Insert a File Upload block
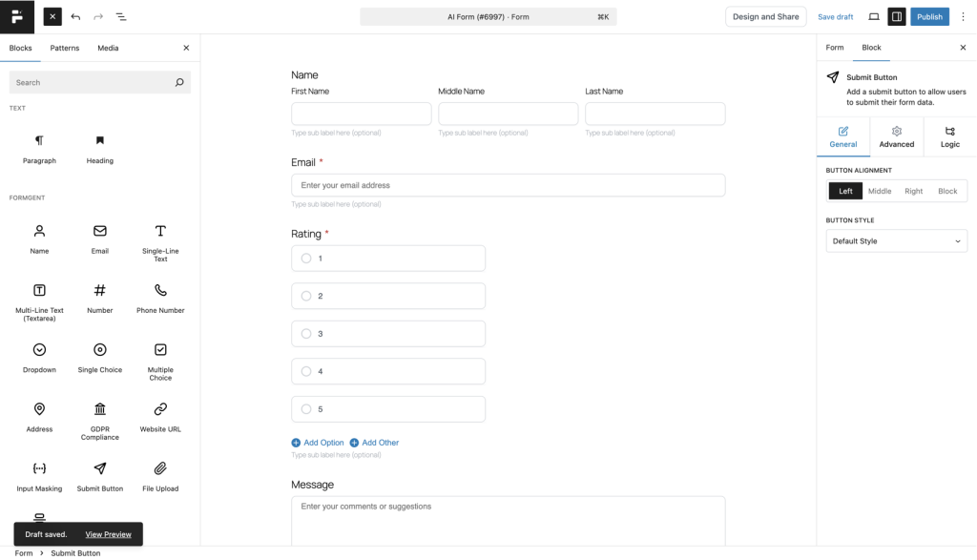This screenshot has width=977, height=560. [x=160, y=477]
